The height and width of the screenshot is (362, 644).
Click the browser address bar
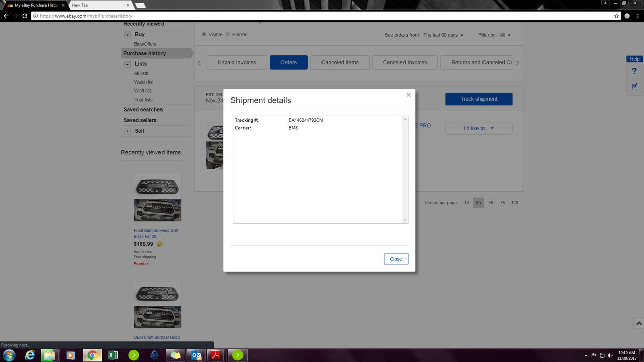click(322, 16)
